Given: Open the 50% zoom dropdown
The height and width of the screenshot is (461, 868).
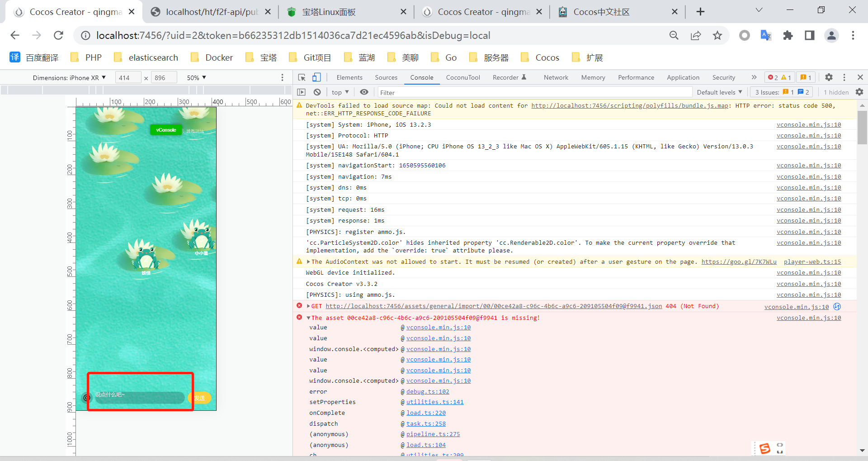Looking at the screenshot, I should pos(197,78).
